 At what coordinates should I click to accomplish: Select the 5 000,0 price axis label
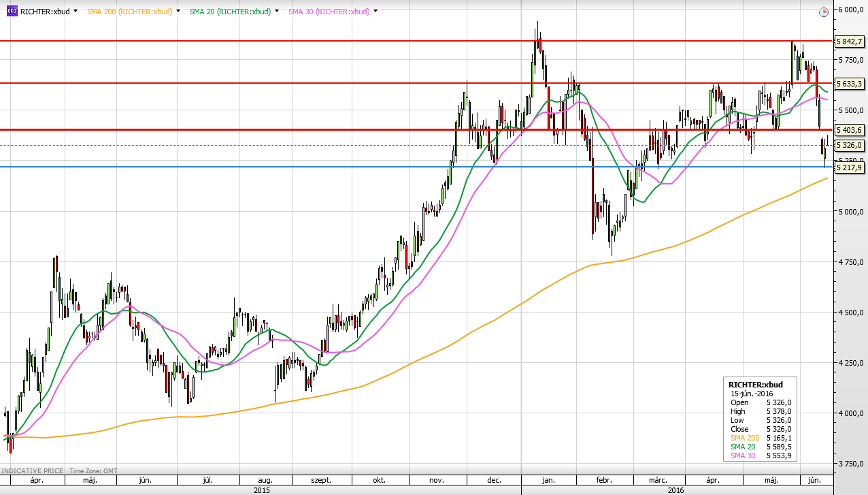coord(850,212)
